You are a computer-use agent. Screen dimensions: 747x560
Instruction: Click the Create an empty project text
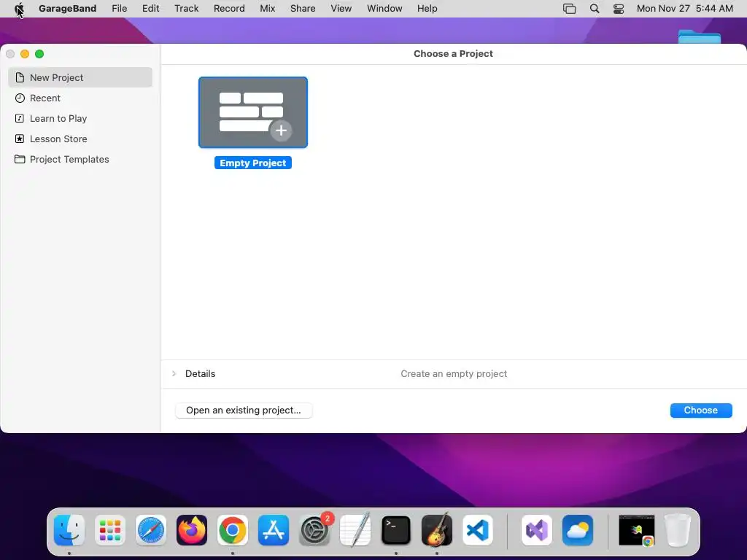[454, 374]
